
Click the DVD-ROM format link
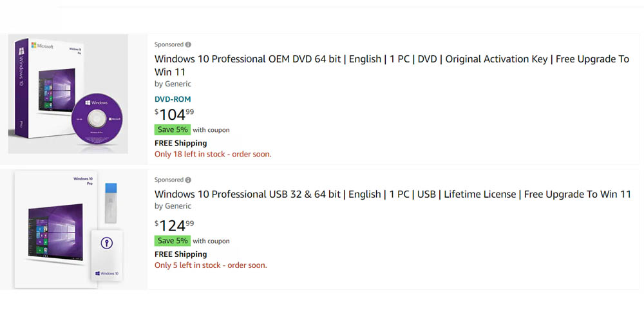(173, 99)
